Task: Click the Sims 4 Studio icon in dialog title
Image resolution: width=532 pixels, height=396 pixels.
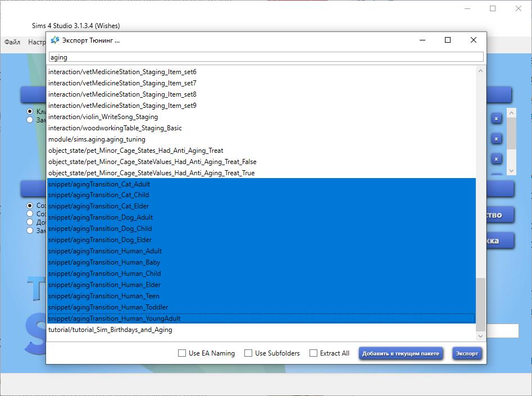Action: click(x=54, y=40)
